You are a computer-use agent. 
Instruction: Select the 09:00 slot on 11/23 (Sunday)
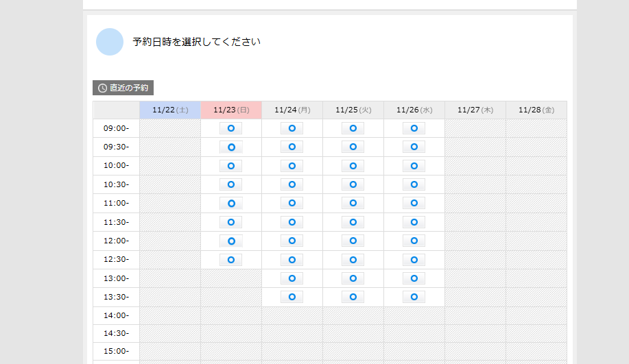click(230, 128)
